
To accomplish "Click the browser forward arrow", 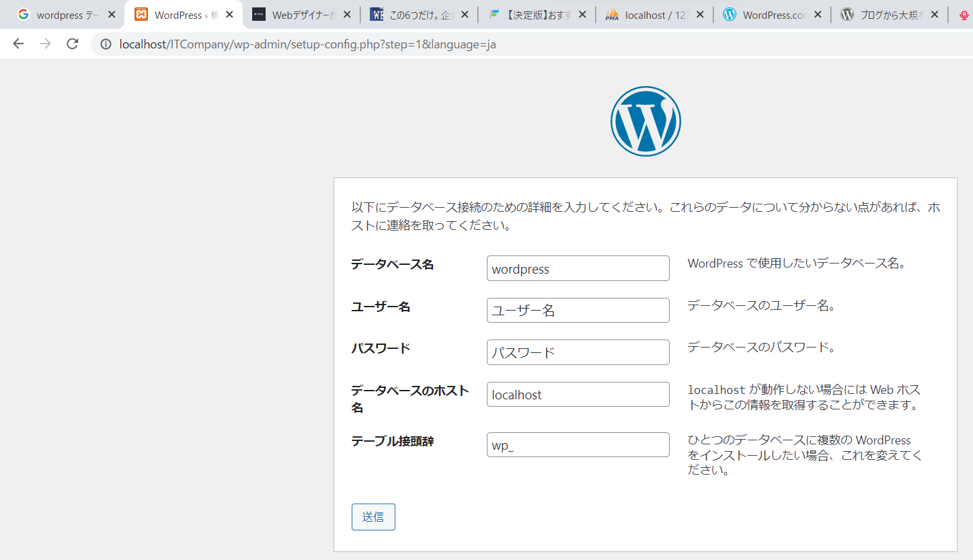I will [x=45, y=44].
